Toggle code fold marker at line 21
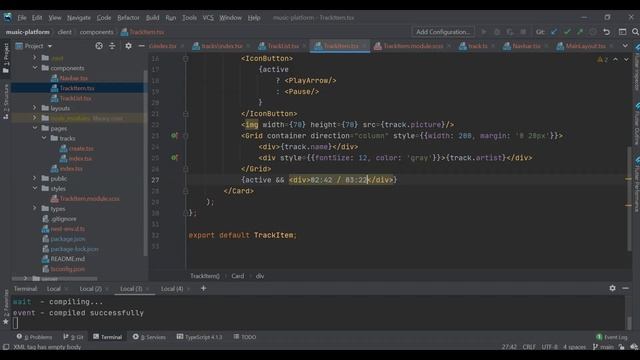This screenshot has width=640, height=360. tap(185, 114)
